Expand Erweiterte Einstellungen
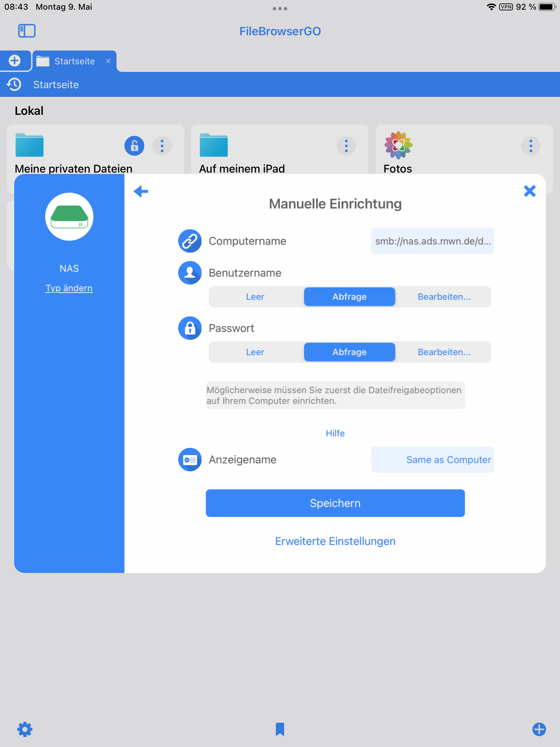The width and height of the screenshot is (560, 747). 335,541
